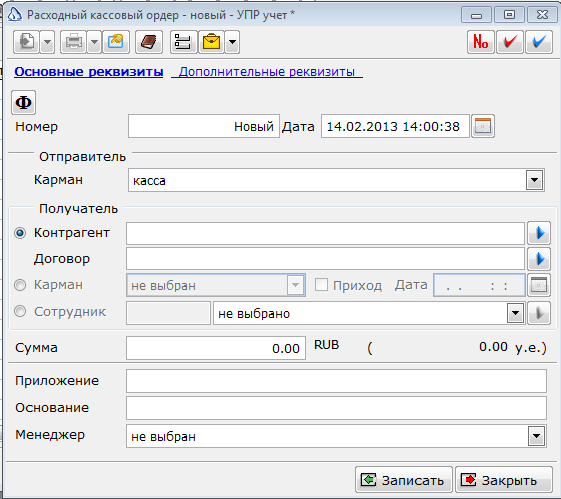This screenshot has width=561, height=499.
Task: Tick the Приход checkbox
Action: point(321,285)
